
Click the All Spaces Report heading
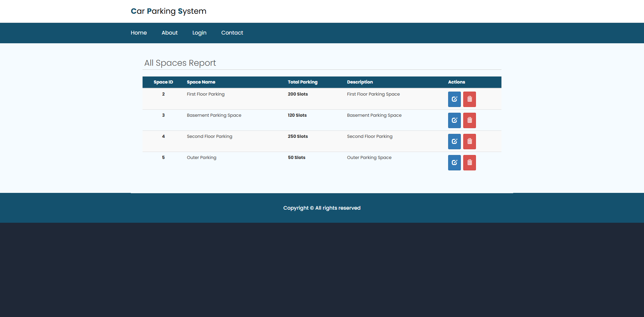[x=180, y=63]
